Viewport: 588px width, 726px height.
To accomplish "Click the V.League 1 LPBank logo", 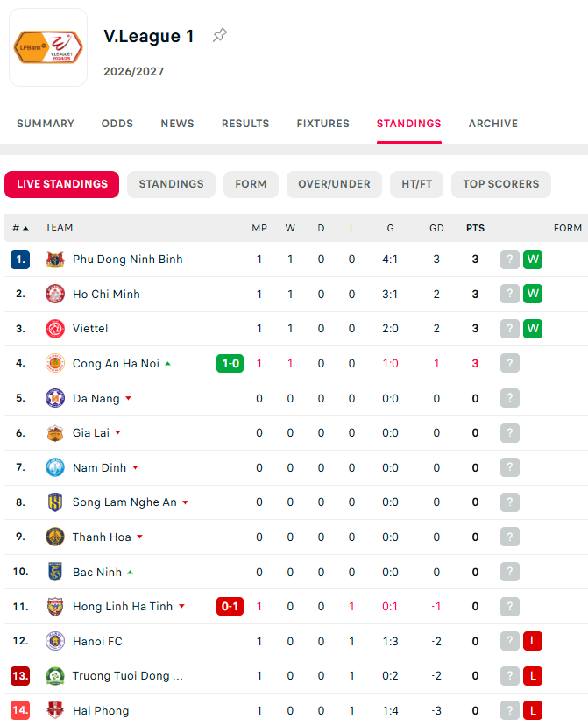I will tap(48, 47).
